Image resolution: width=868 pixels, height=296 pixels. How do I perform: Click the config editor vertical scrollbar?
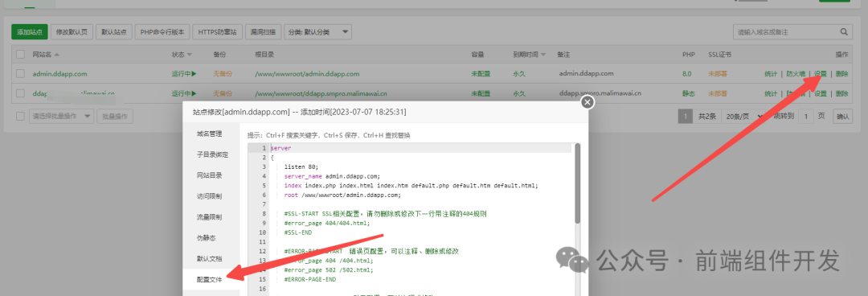click(x=578, y=184)
